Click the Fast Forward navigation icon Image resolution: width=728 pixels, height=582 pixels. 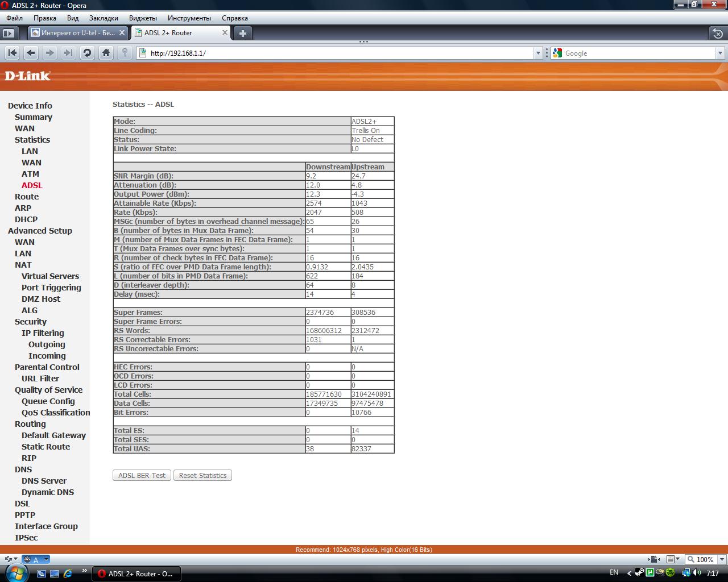68,53
